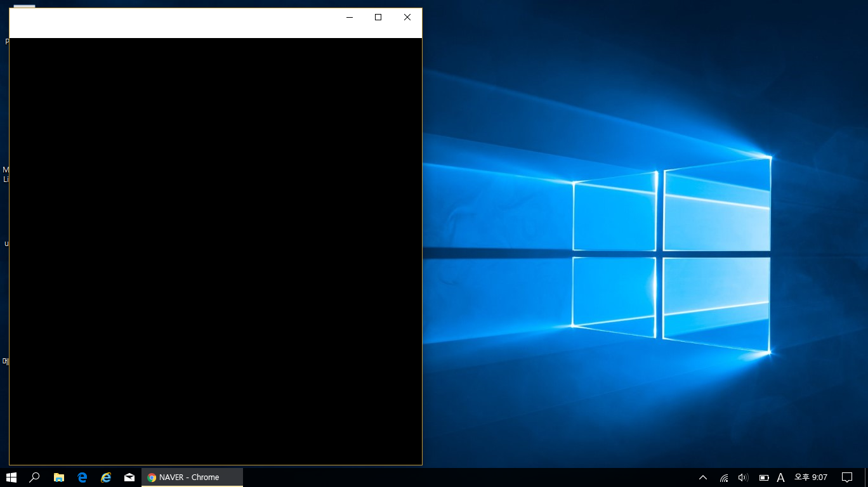Launch File Explorer from the taskbar

pyautogui.click(x=59, y=477)
